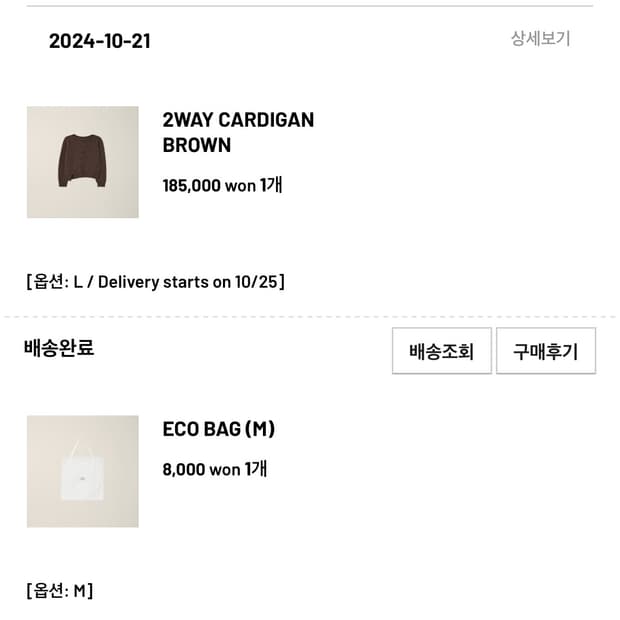Click the 1개 quantity beside 8,000 won

(x=256, y=469)
